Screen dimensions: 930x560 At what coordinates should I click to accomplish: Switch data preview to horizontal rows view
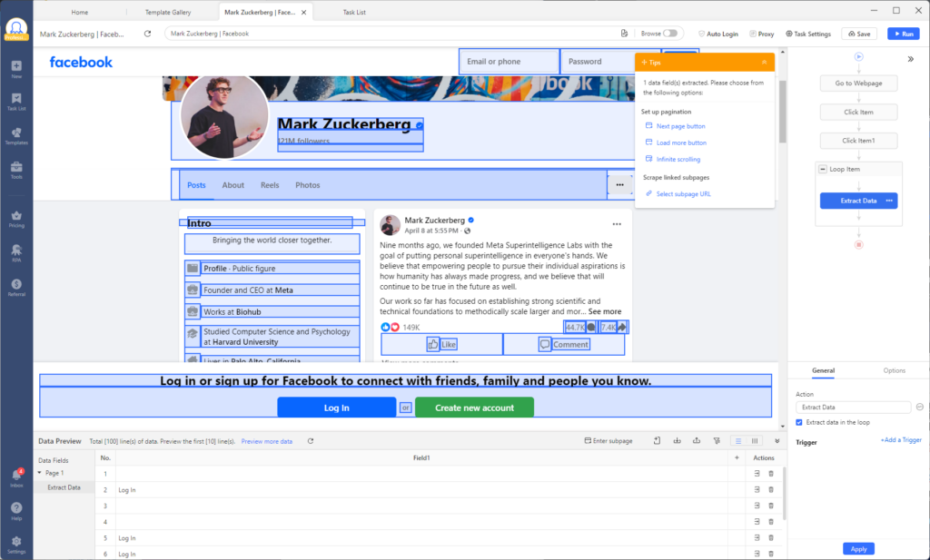pos(738,441)
